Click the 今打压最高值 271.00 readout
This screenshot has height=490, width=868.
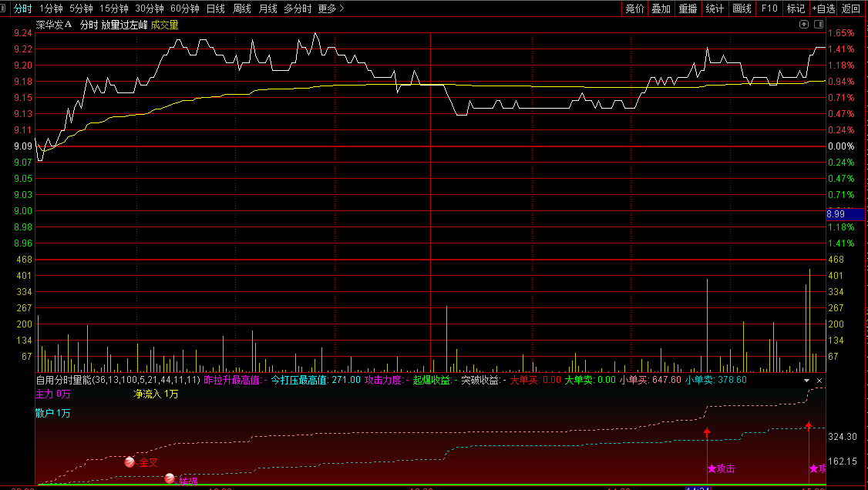[x=315, y=381]
